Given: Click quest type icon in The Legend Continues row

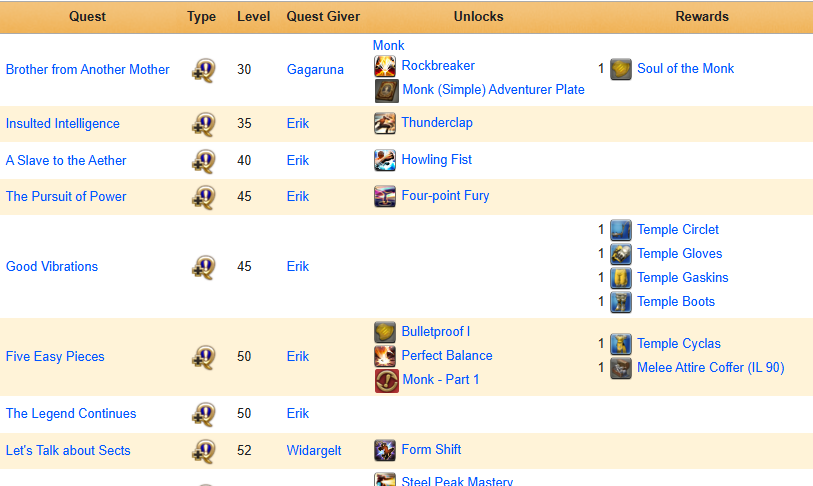Looking at the screenshot, I should point(204,414).
